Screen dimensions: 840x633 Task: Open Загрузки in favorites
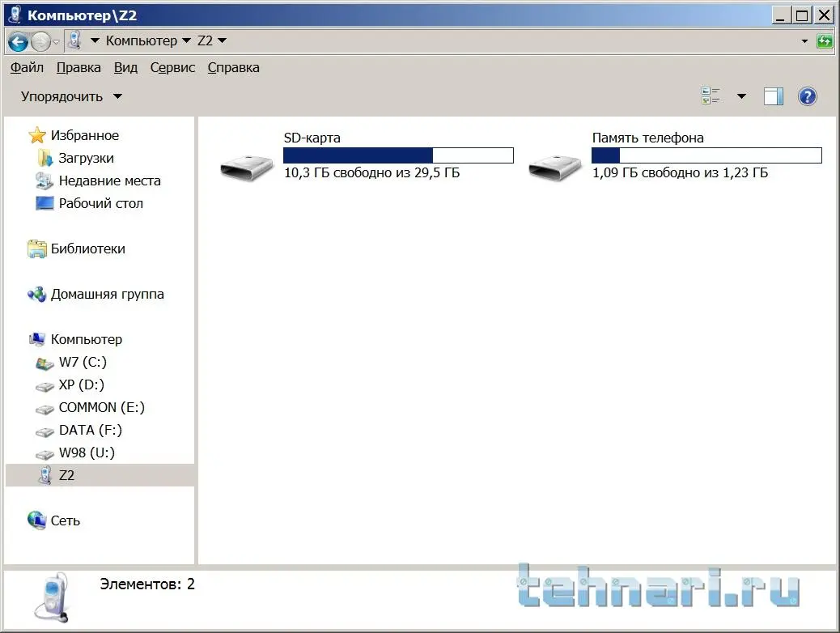(87, 158)
